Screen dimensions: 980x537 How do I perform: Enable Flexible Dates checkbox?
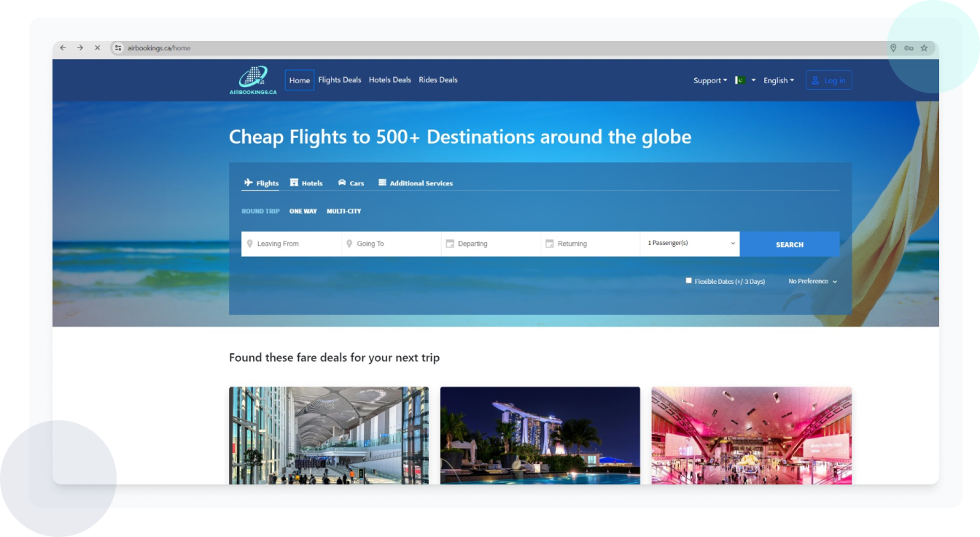[689, 281]
